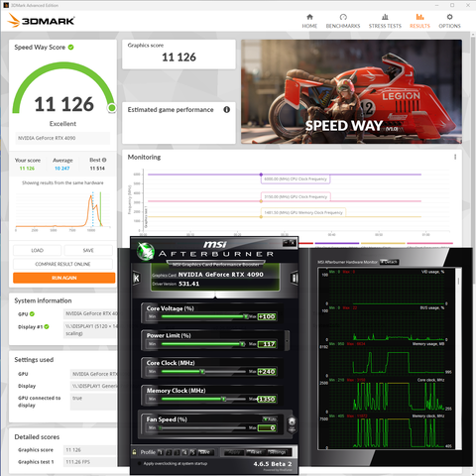
Task: Select Afterburner profile slot 2
Action: tap(169, 452)
